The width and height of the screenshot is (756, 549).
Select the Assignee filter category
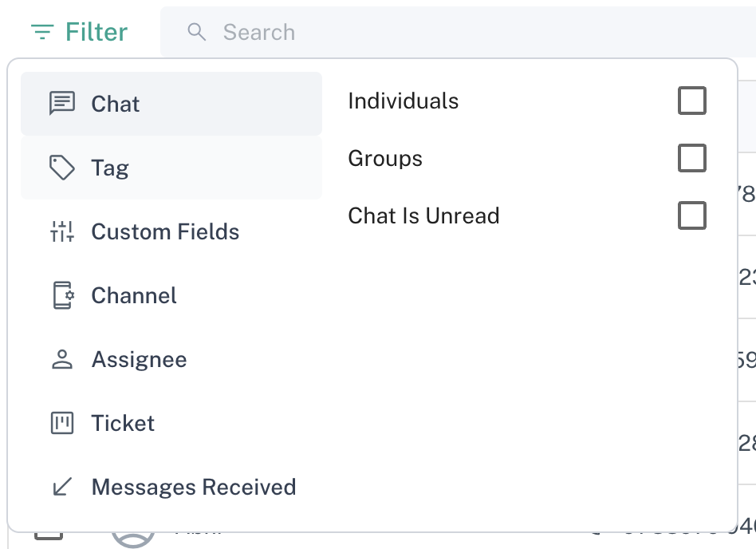(x=139, y=359)
